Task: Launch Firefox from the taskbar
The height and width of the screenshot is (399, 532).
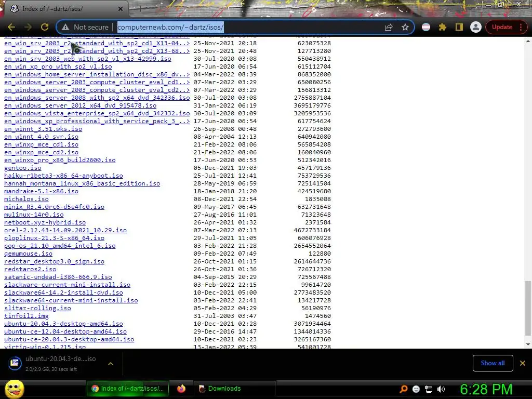Action: pos(181,389)
